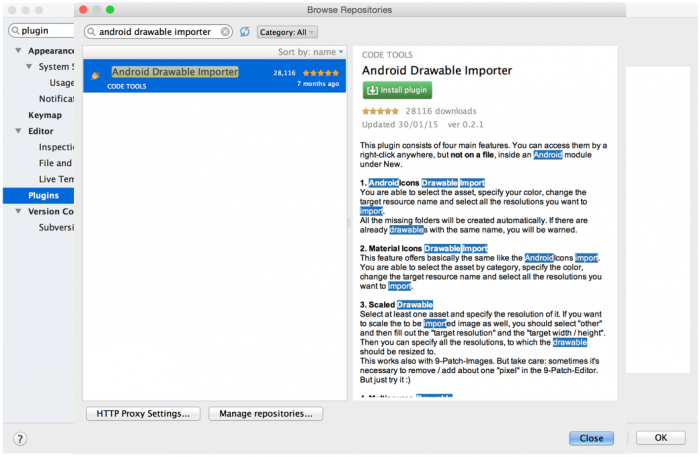Screen dimensions: 700x457
Task: Select Inspections under Editor
Action: 56,147
